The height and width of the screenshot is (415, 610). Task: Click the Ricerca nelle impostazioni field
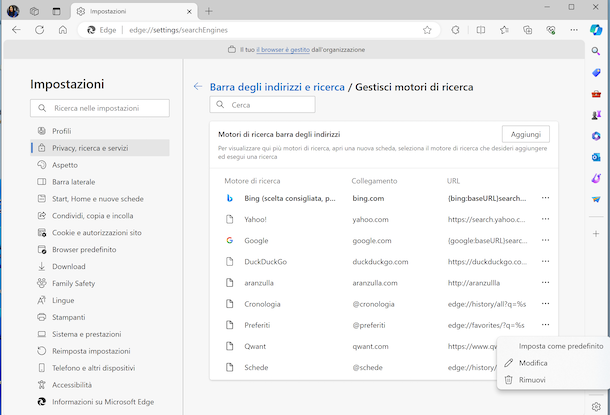100,108
